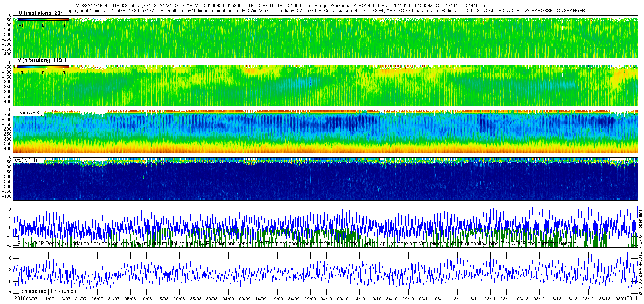Viewport: 644px width, 304px height.
Task: Click the U velocity colorbar
Action: pyautogui.click(x=43, y=19)
